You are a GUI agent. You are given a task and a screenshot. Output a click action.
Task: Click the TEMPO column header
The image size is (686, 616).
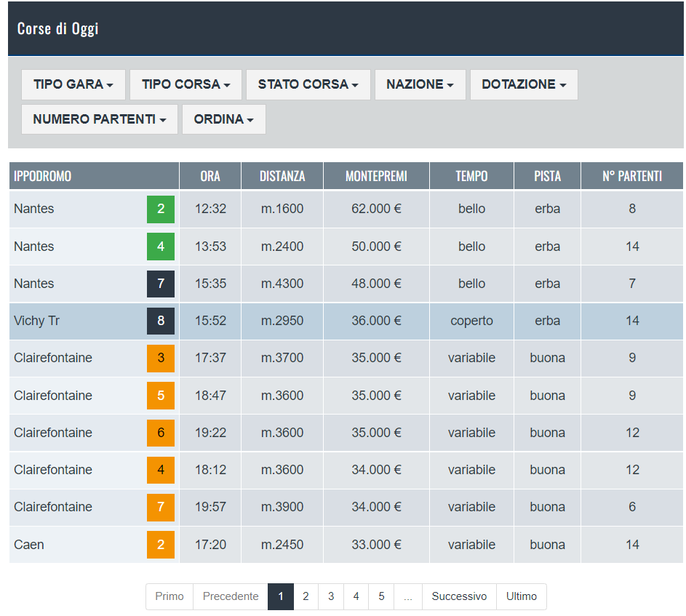coord(471,176)
